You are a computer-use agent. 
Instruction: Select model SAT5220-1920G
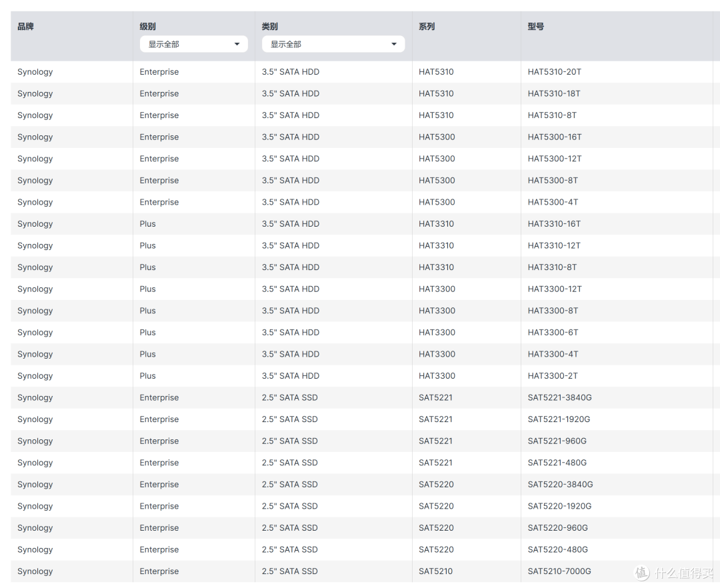click(559, 506)
